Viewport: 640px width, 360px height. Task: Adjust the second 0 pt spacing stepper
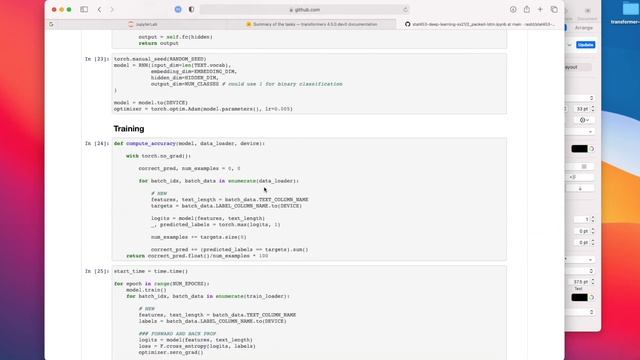coord(593,242)
